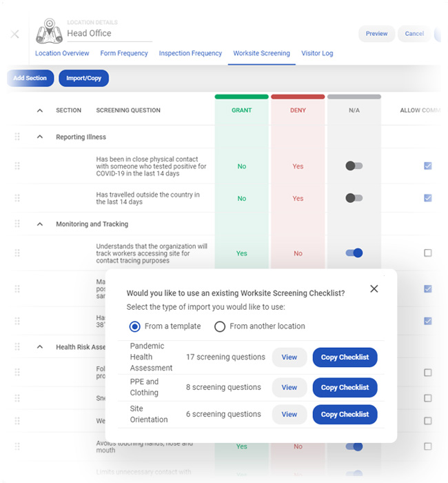Check allow comments for contact tracing question
448x483 pixels.
pyautogui.click(x=428, y=253)
